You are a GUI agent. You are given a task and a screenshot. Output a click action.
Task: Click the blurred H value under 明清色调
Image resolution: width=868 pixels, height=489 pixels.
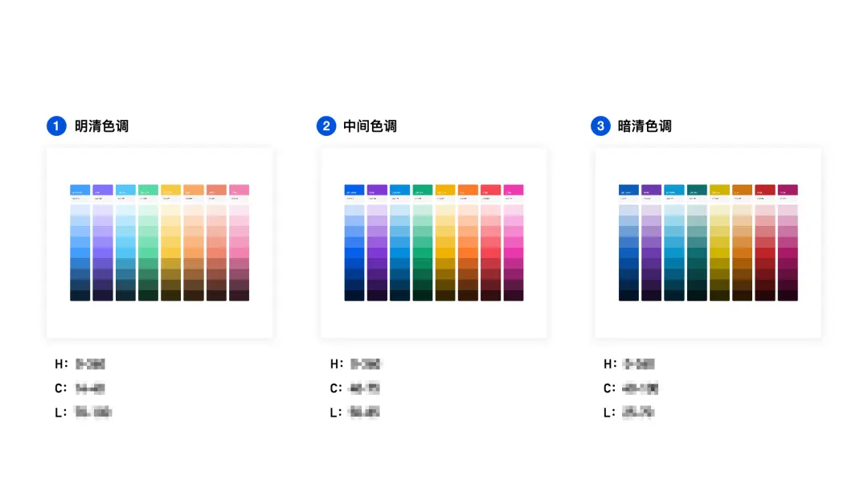coord(90,364)
